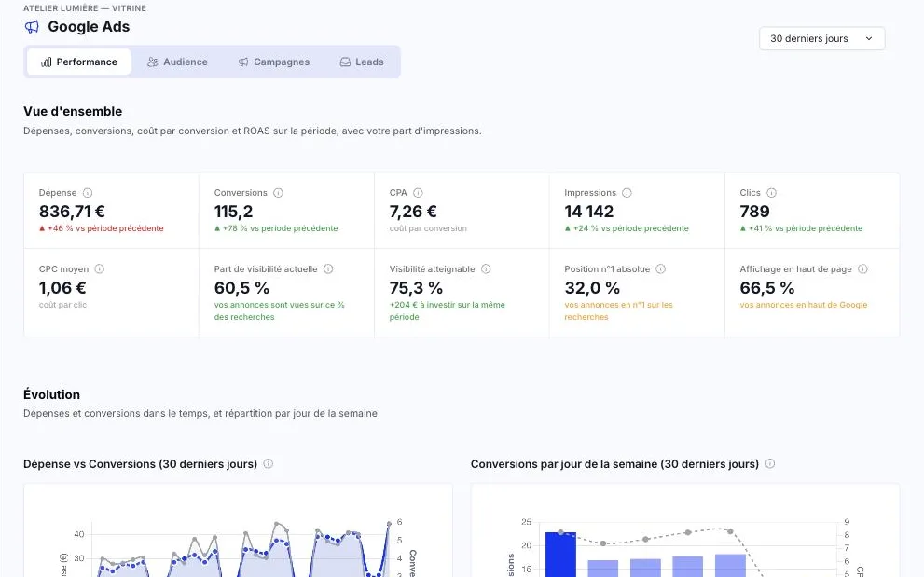Click info icon beside Conversions par jour title
This screenshot has height=577, width=924.
pyautogui.click(x=769, y=464)
